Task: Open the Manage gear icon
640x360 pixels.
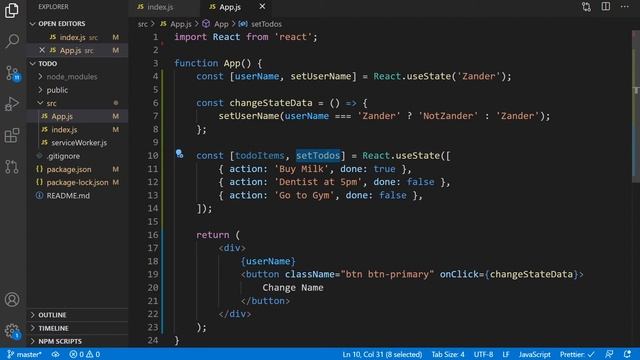Action: 12,331
